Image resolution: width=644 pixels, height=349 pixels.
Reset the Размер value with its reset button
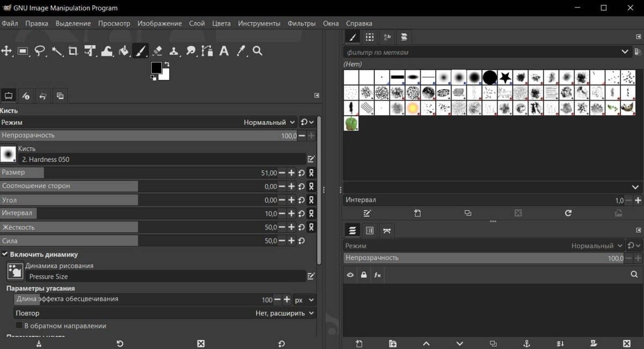(302, 173)
